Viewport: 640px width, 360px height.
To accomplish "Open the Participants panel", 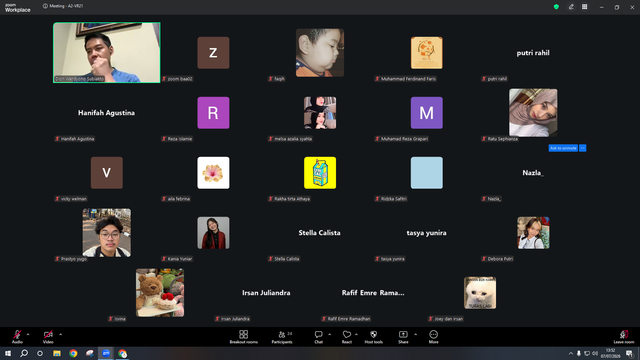I will click(x=282, y=337).
